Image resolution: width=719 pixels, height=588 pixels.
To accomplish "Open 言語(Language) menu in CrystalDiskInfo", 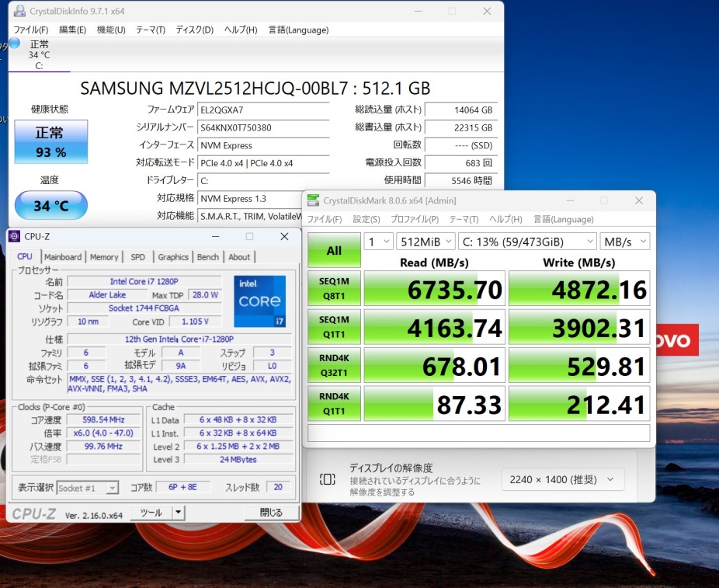I will click(298, 30).
